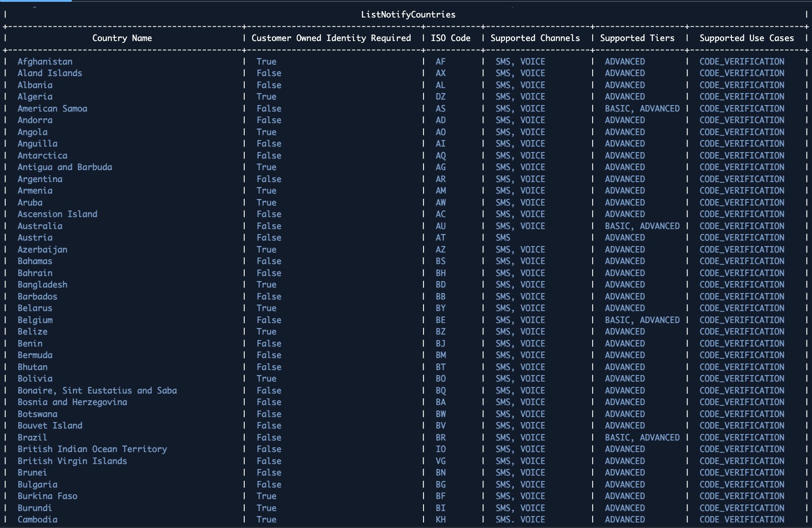812x528 pixels.
Task: Select the Belgium country name
Action: pos(35,320)
